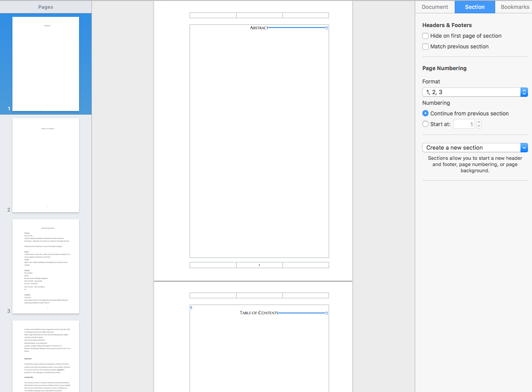Select page 1 thumbnail in Pages sidebar
Screen dimensions: 532x392
[46, 64]
